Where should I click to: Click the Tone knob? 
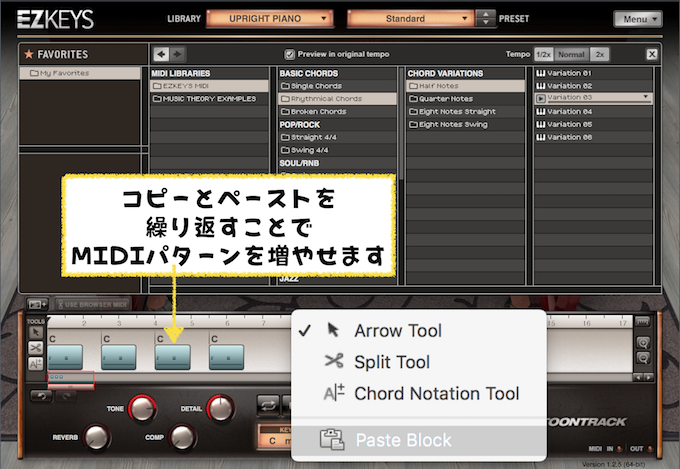142,409
